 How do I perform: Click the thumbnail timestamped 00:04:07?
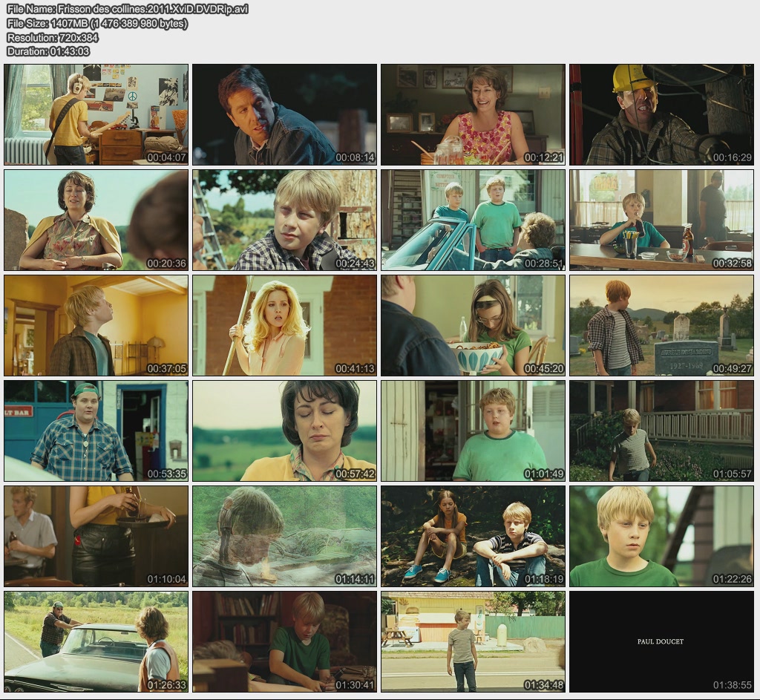[96, 114]
